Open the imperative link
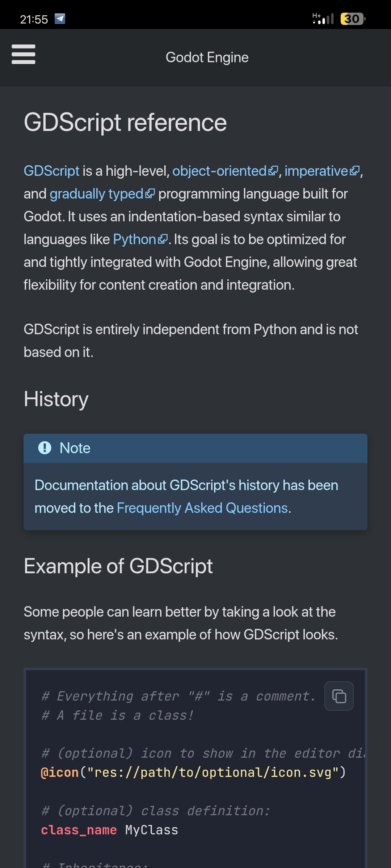Screen dimensions: 391x868 point(316,171)
